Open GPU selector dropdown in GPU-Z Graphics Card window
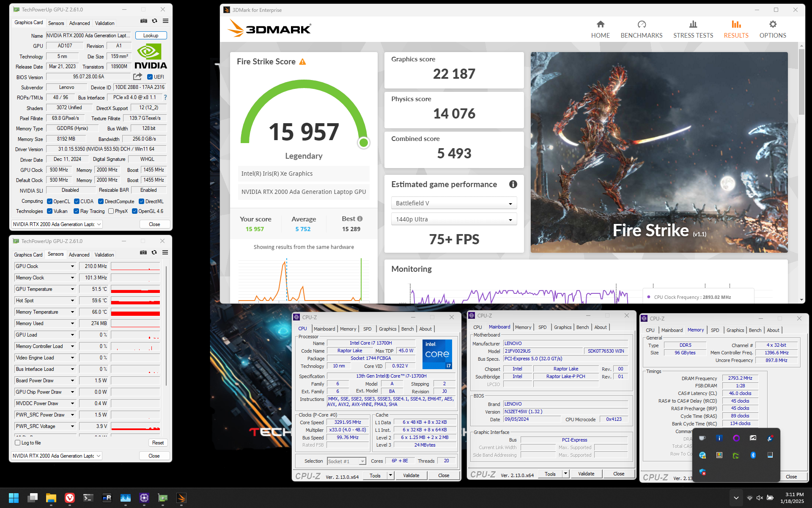This screenshot has width=812, height=508. click(x=57, y=224)
